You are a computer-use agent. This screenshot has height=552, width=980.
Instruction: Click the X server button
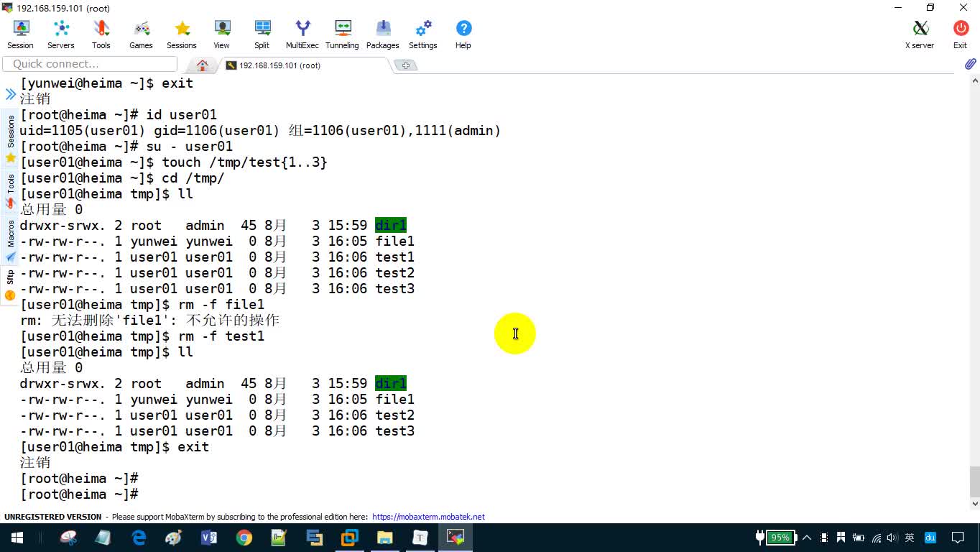click(x=920, y=34)
